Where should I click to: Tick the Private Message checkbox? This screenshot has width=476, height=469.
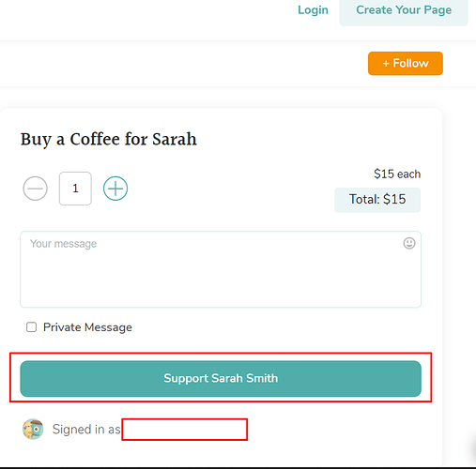click(31, 327)
